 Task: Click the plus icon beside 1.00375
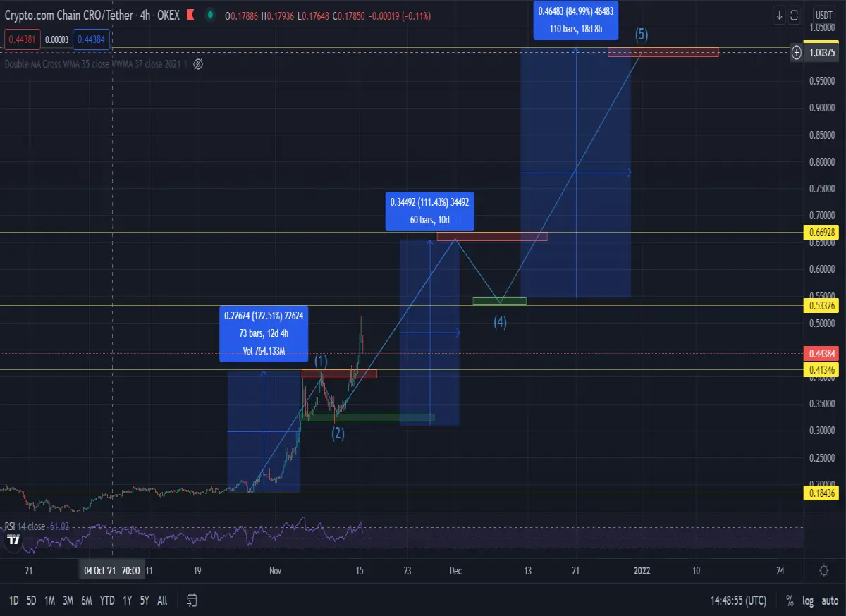point(797,52)
